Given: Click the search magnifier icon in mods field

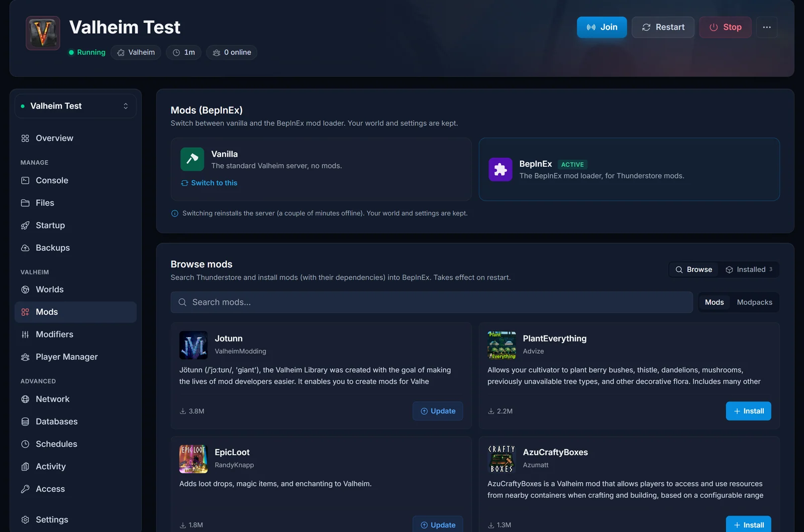Looking at the screenshot, I should (x=182, y=302).
